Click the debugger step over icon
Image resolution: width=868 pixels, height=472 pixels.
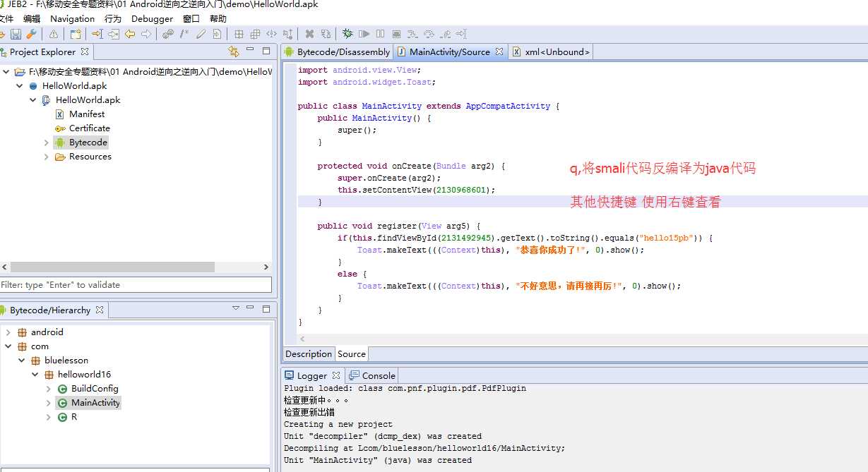[x=429, y=34]
